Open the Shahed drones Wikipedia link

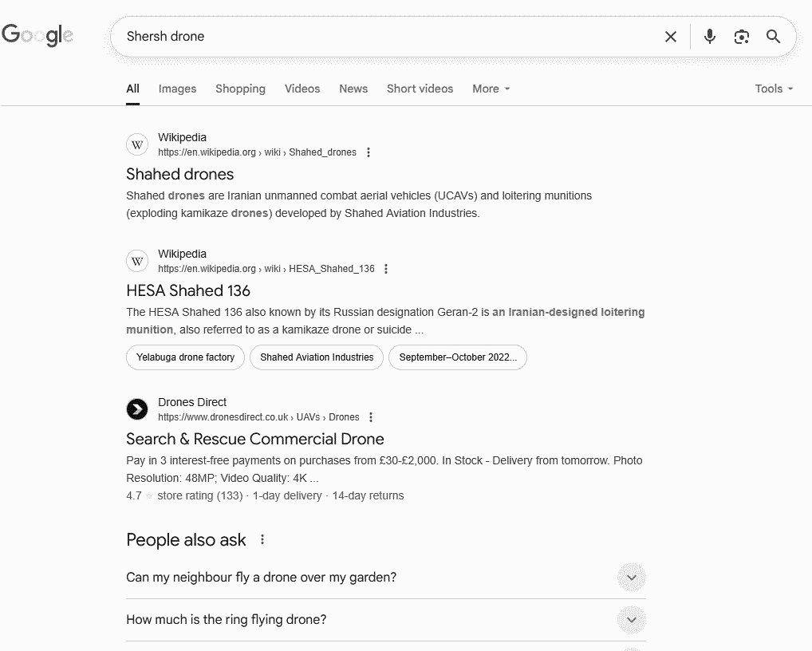(180, 174)
